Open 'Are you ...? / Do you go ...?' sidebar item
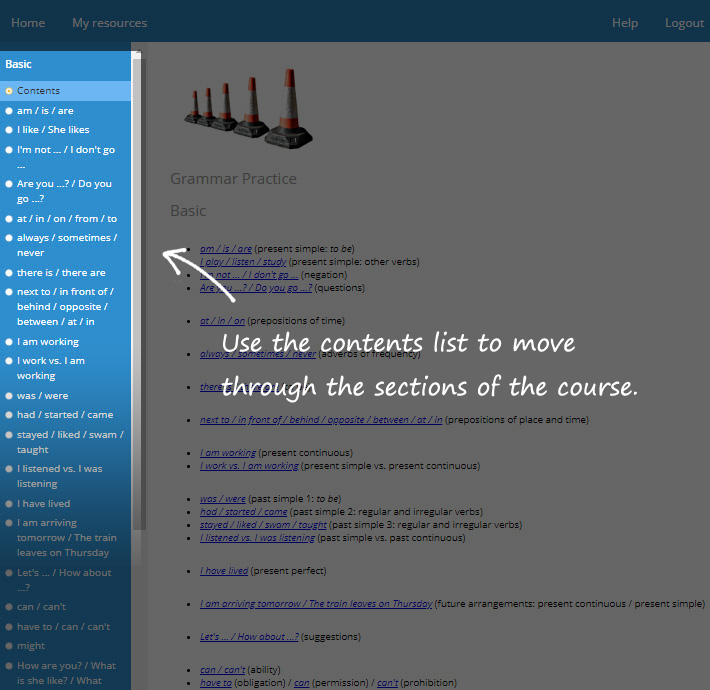This screenshot has width=710, height=690. coord(64,191)
